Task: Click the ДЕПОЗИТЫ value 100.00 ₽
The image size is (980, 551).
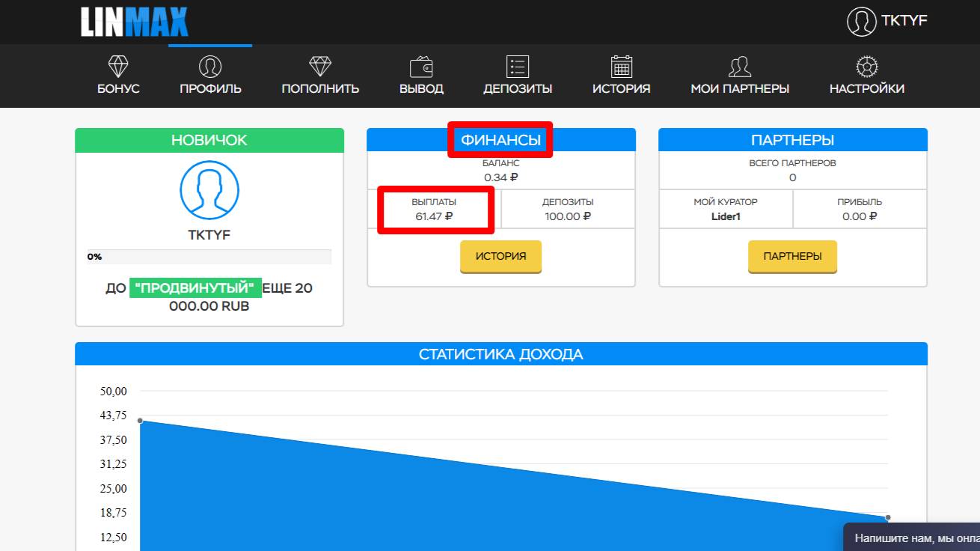Action: [x=568, y=217]
